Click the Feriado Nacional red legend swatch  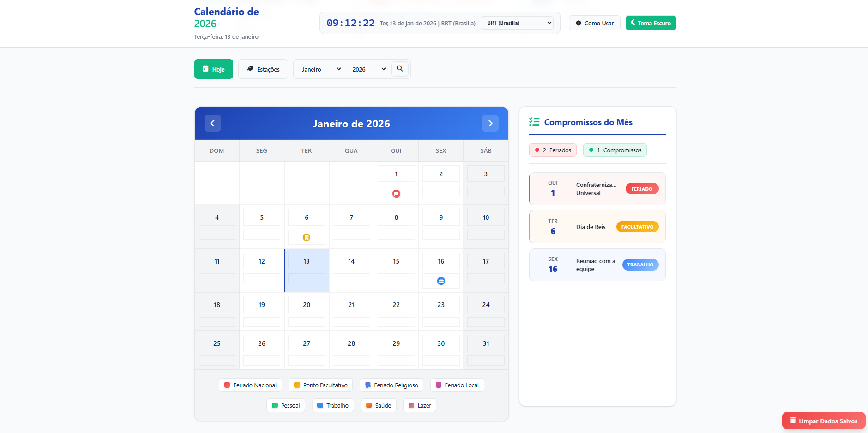(x=227, y=385)
